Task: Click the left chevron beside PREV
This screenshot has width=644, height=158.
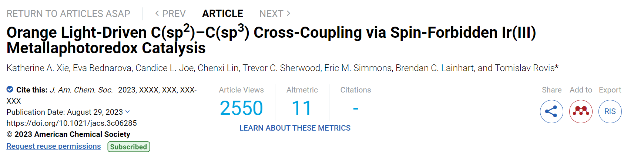Action: 157,13
